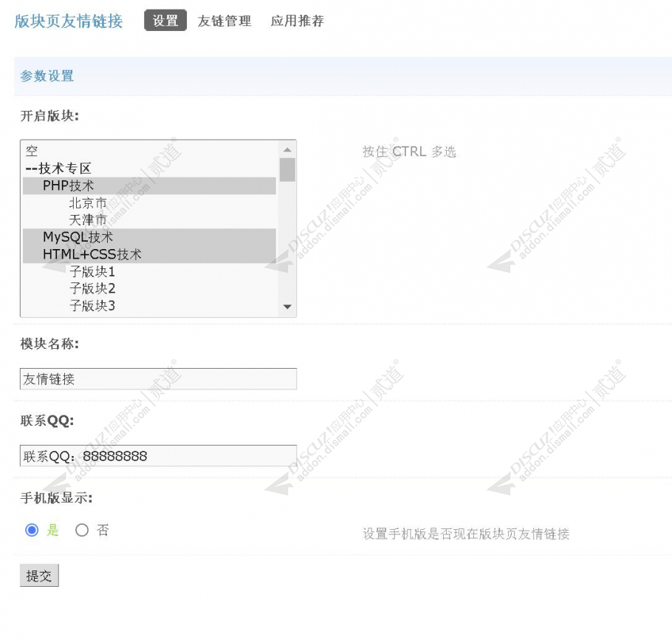Click the list scrollbar up arrow
672x640 pixels.
(287, 150)
